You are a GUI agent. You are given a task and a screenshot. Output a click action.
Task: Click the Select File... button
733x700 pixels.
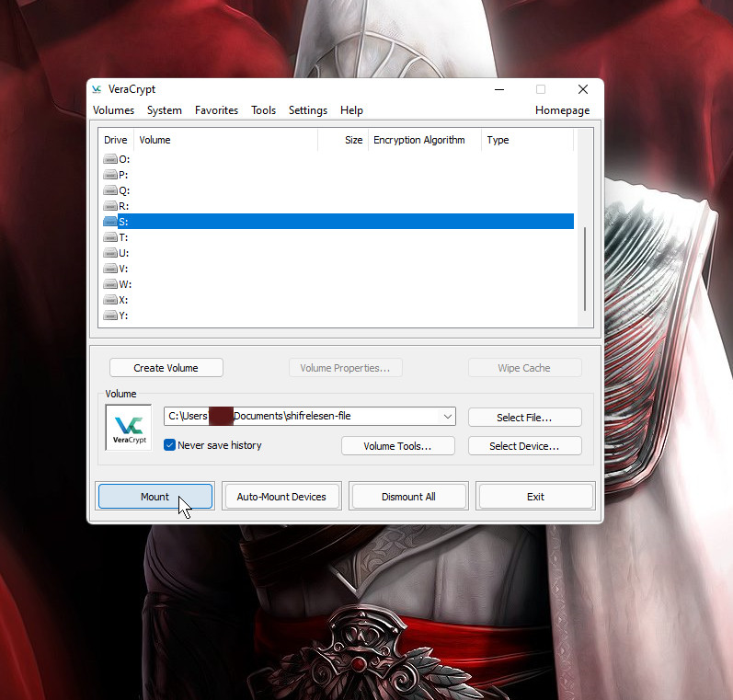(524, 417)
